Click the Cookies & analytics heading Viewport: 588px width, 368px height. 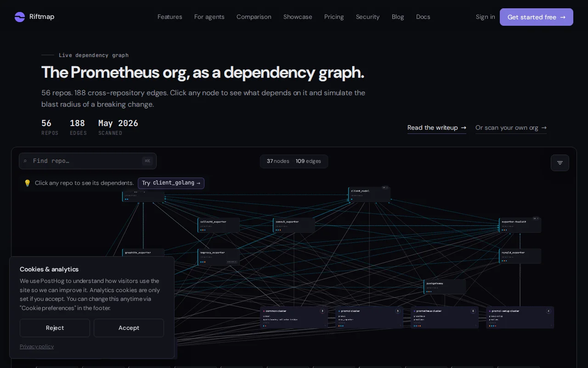click(x=49, y=270)
